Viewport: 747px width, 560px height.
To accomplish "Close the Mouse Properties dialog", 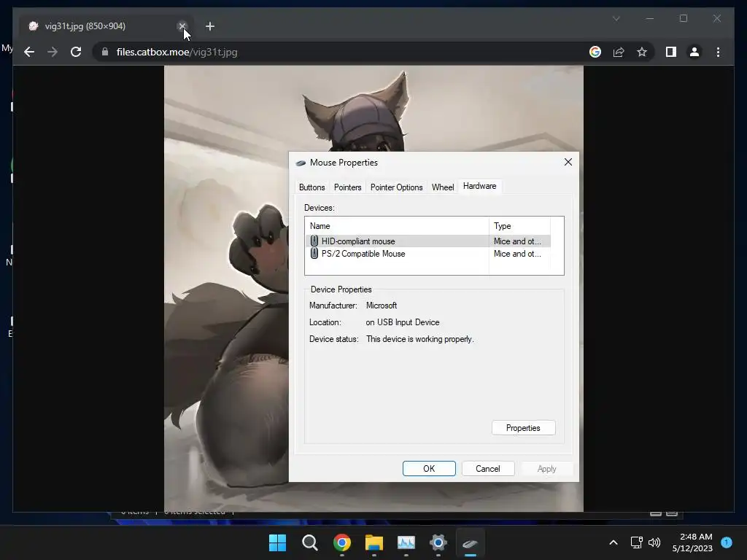I will (x=568, y=163).
